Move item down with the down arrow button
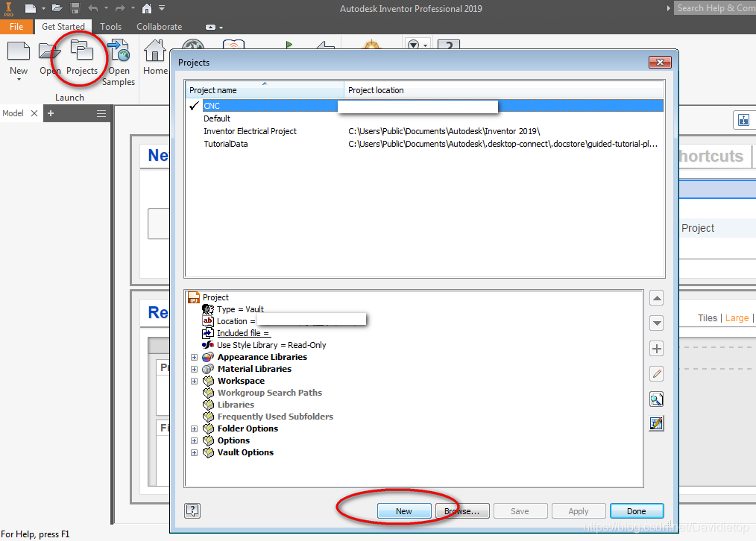The image size is (756, 541). [x=657, y=323]
